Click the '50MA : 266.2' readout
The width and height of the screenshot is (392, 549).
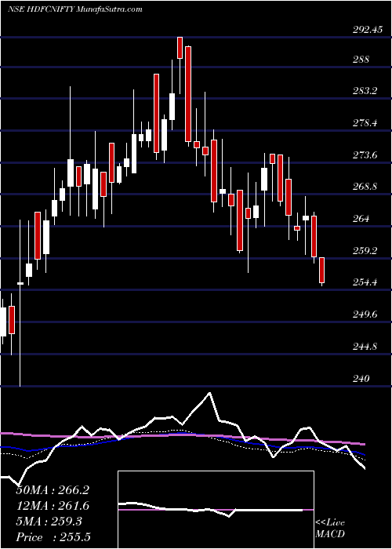[53, 490]
